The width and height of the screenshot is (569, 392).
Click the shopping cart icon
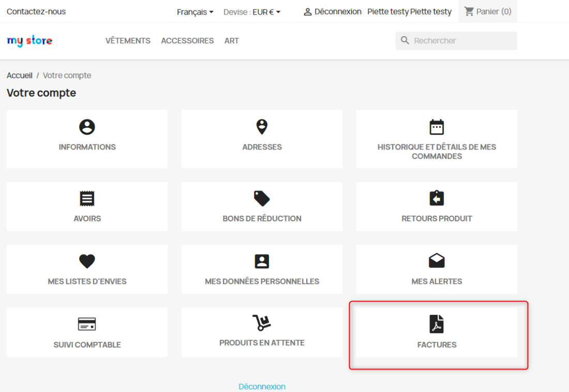[x=469, y=11]
